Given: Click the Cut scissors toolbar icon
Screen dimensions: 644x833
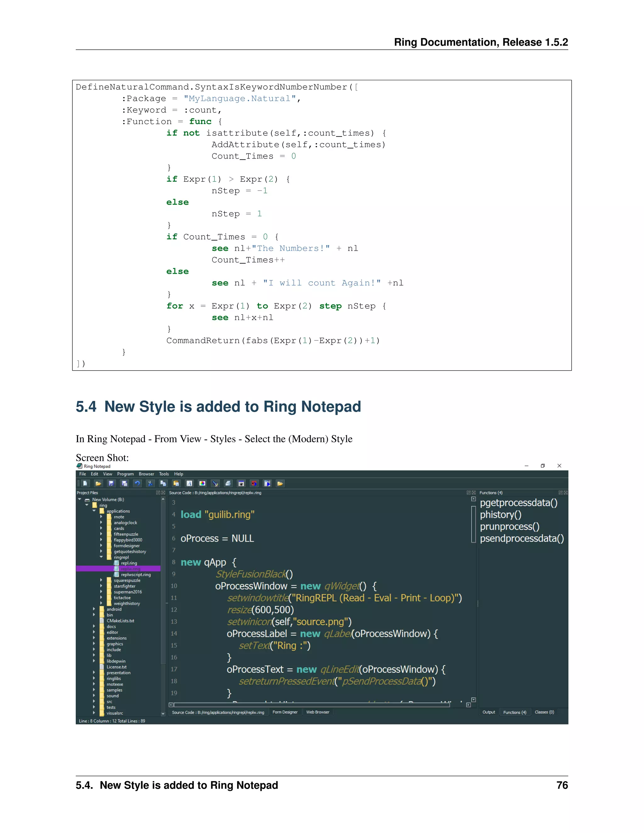Looking at the screenshot, I should (x=150, y=483).
